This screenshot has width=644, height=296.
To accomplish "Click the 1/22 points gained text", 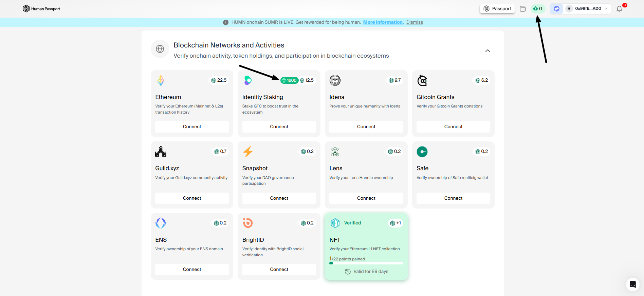I will pyautogui.click(x=347, y=259).
